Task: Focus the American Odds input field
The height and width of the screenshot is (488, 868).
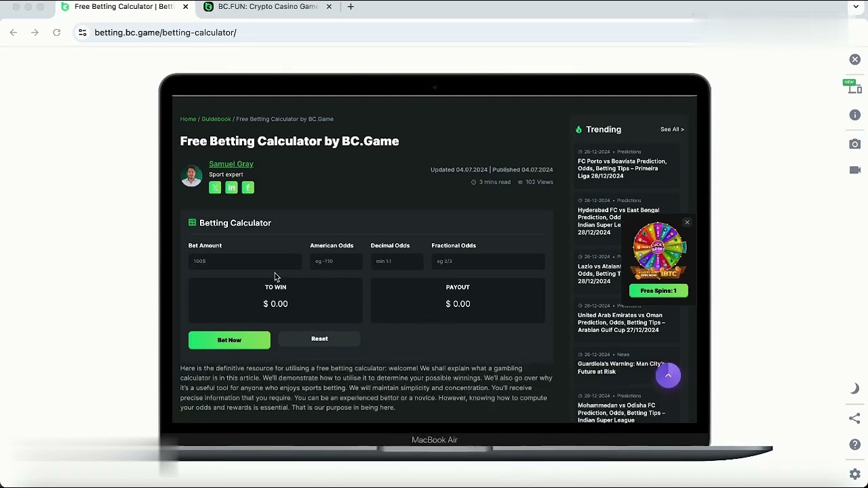Action: click(336, 261)
